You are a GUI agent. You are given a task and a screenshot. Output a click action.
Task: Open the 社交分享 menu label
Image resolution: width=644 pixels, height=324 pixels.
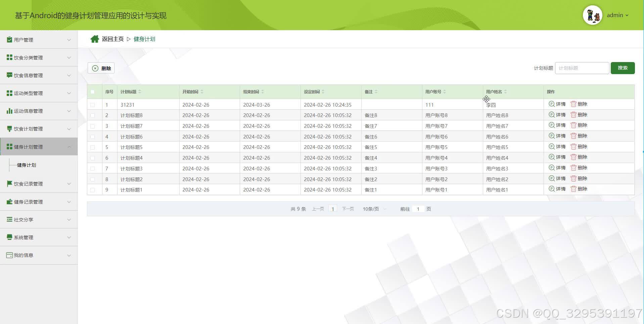coord(24,220)
